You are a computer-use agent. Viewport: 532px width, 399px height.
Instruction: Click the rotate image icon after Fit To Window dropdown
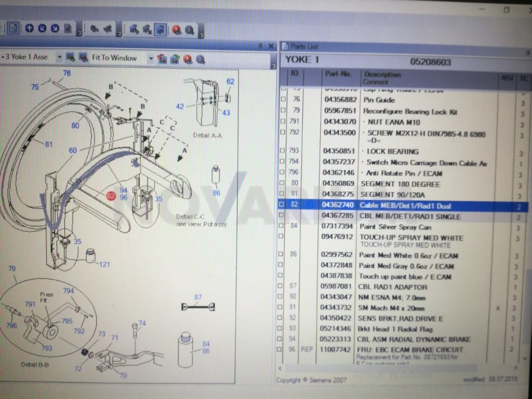[162, 59]
